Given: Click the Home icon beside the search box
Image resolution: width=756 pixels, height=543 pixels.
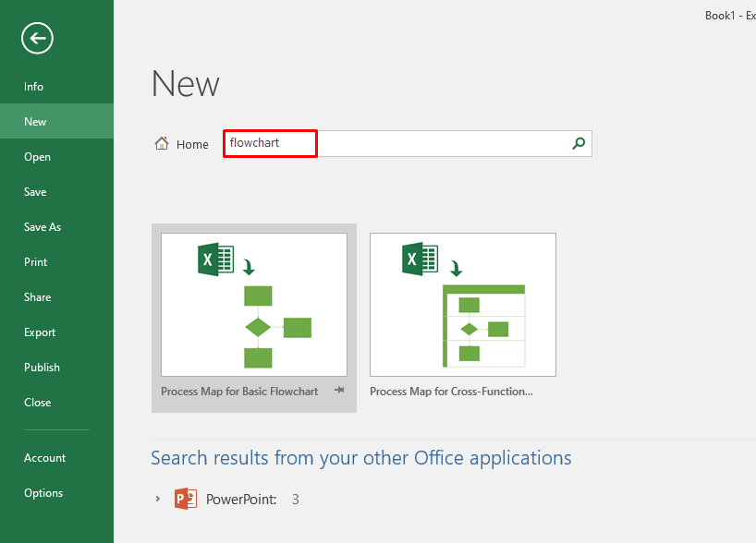Looking at the screenshot, I should (x=162, y=143).
